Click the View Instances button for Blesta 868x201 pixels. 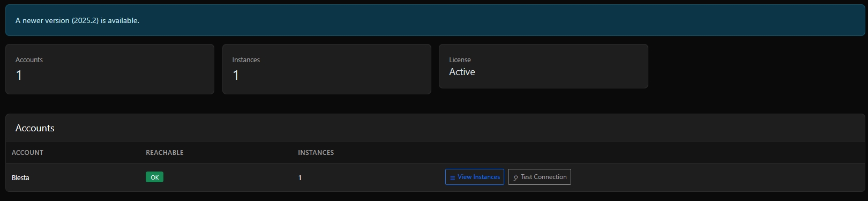click(474, 177)
